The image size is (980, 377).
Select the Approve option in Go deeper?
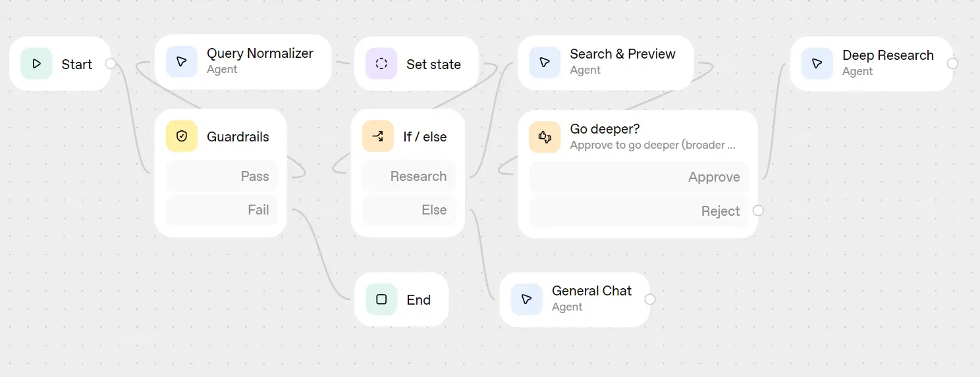tap(639, 177)
